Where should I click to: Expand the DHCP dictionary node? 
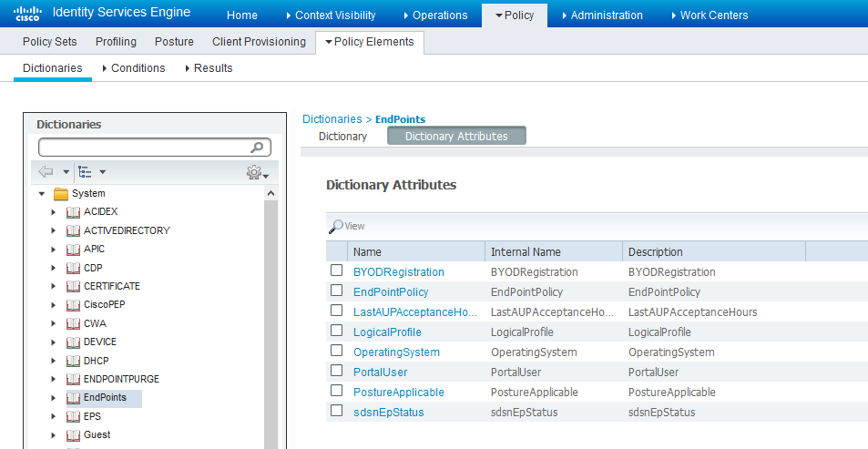click(54, 361)
